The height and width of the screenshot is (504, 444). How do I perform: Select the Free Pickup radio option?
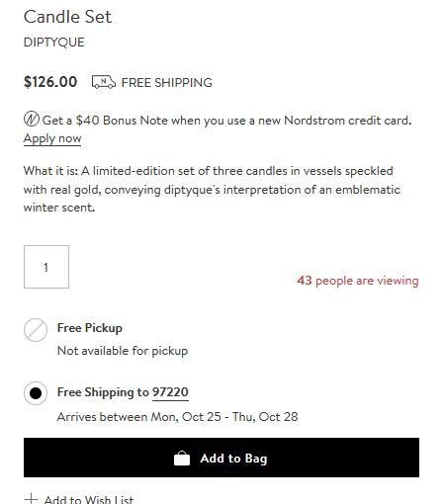pos(36,330)
